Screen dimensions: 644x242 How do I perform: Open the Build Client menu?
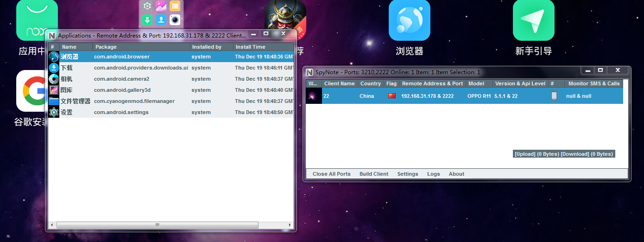[374, 174]
